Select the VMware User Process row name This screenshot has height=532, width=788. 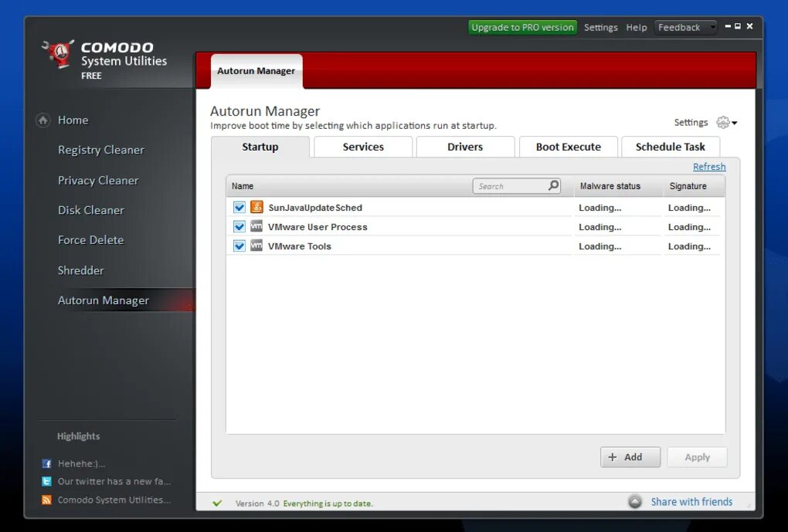(x=318, y=226)
